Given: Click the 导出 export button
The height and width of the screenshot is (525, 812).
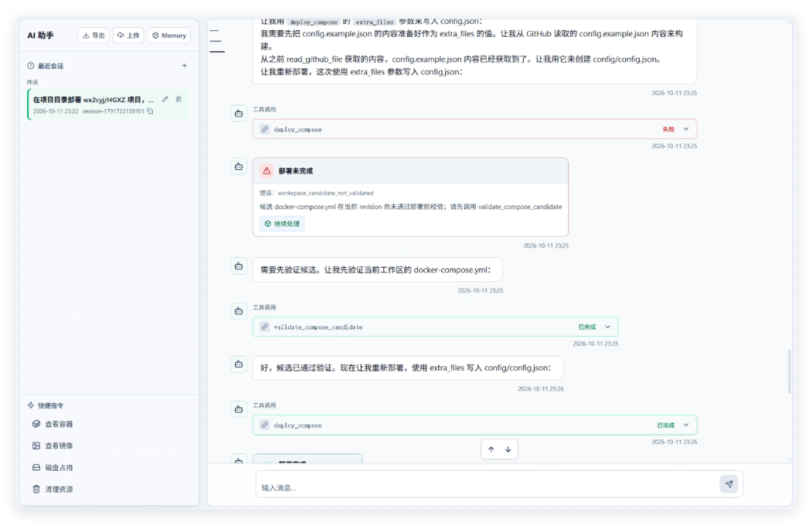Looking at the screenshot, I should point(94,35).
